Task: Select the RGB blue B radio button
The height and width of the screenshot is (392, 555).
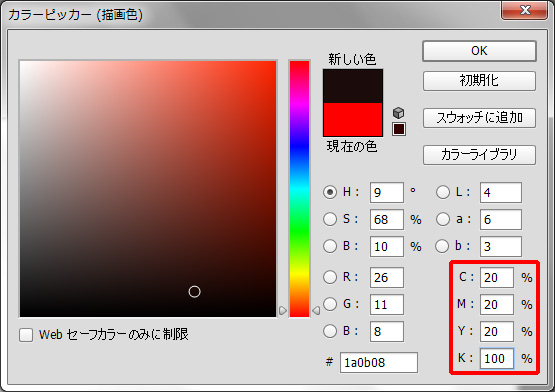Action: point(330,331)
